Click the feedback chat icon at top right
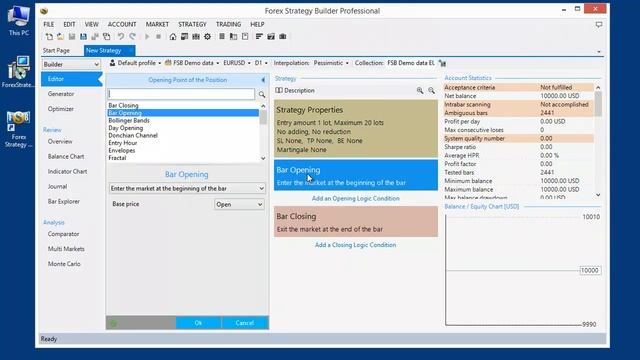 [x=599, y=25]
